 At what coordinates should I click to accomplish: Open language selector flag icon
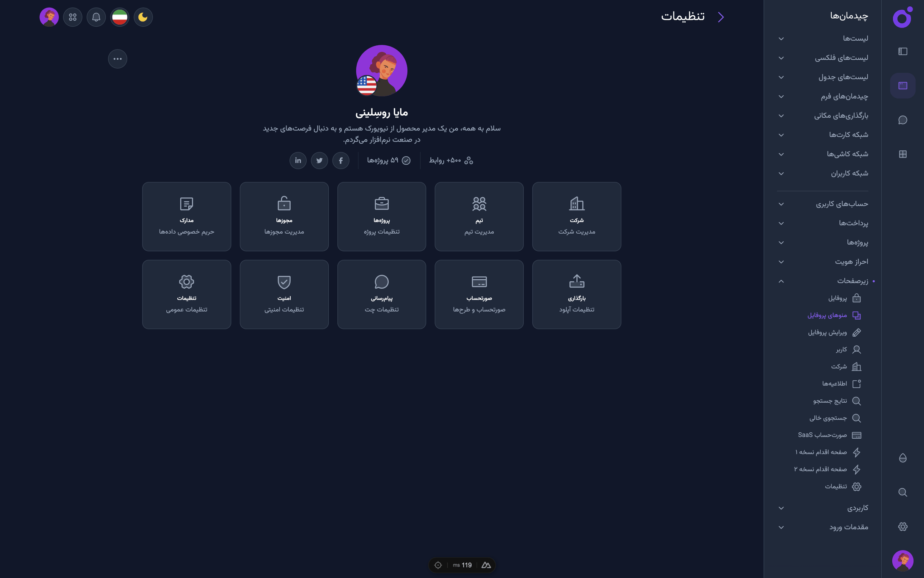tap(120, 17)
